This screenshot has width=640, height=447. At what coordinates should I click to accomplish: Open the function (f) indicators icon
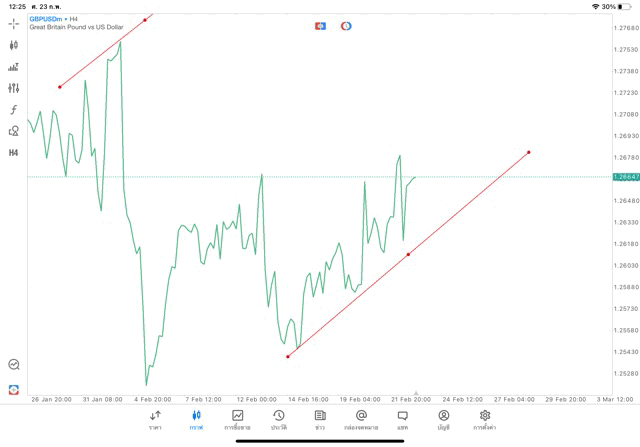tap(14, 109)
